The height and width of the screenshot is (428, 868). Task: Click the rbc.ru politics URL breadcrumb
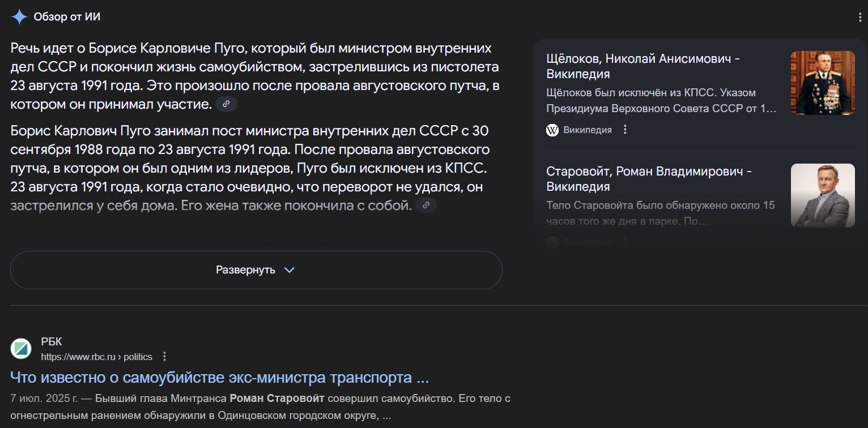(x=96, y=357)
